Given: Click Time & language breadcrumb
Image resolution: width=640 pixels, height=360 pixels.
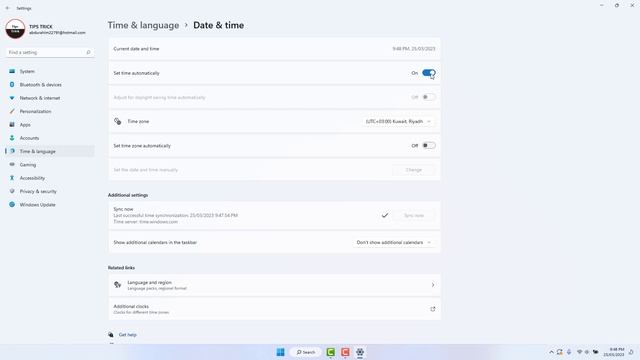Looking at the screenshot, I should point(143,25).
